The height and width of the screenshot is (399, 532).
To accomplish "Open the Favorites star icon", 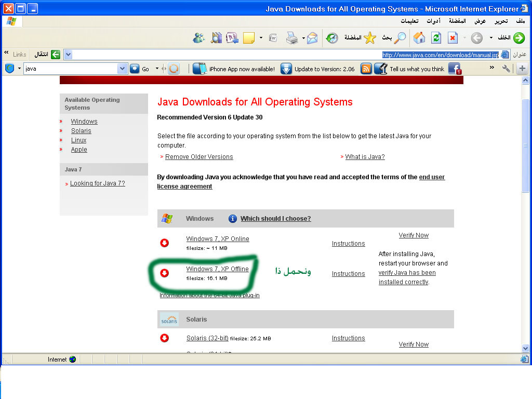I will (x=369, y=38).
